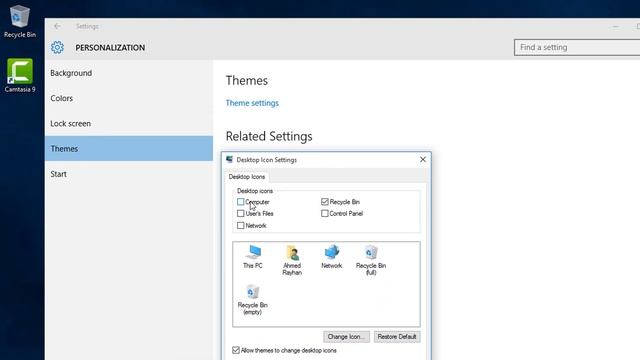Click the Change Icon... button

point(346,337)
